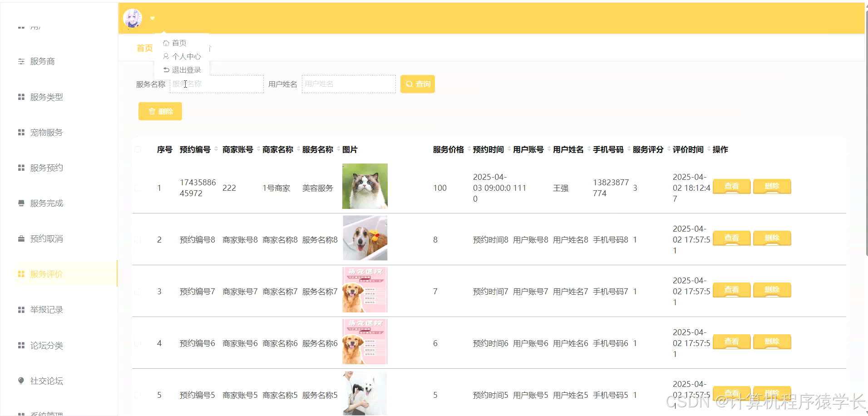Focus the 用户姓名 search input
The height and width of the screenshot is (416, 868).
coord(349,84)
